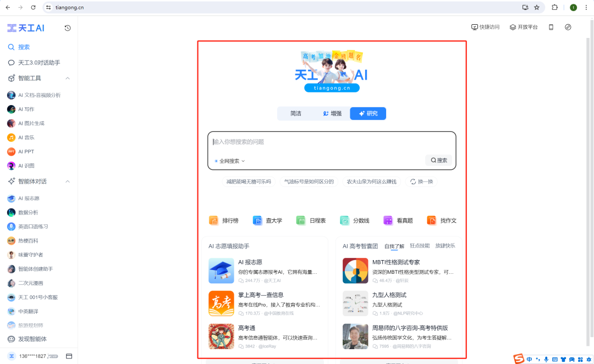Open the AI 报志愿 card thumbnail
Viewport: 594px width, 364px height.
[x=221, y=271]
